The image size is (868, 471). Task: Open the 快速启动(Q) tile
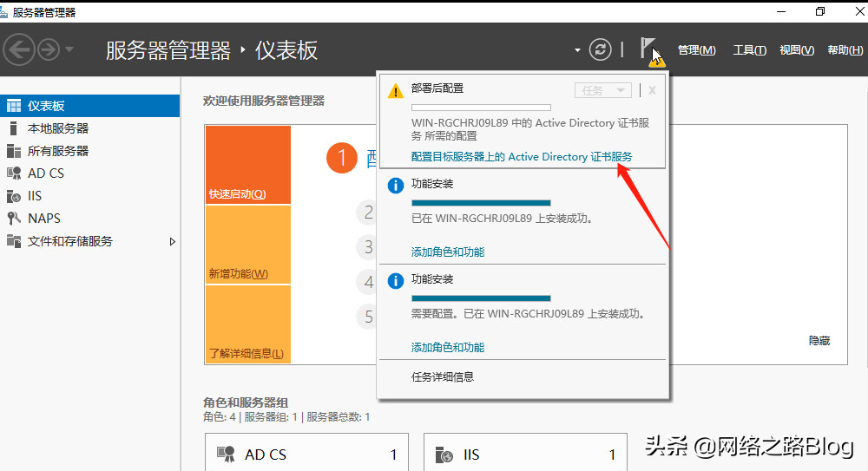(x=248, y=165)
